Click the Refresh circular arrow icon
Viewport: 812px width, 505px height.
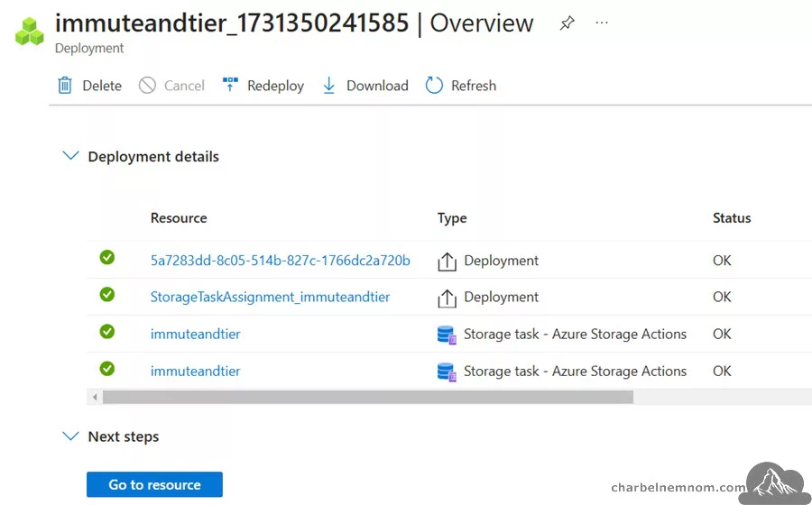pos(434,86)
